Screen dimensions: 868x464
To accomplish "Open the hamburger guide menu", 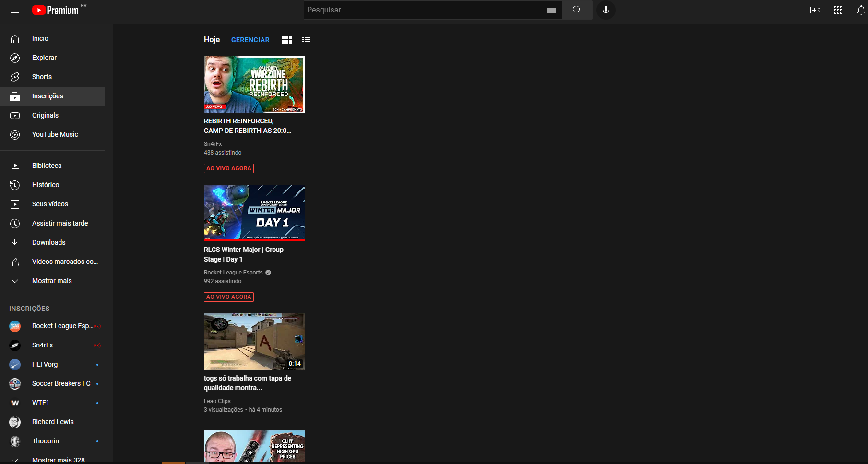I will pyautogui.click(x=15, y=10).
